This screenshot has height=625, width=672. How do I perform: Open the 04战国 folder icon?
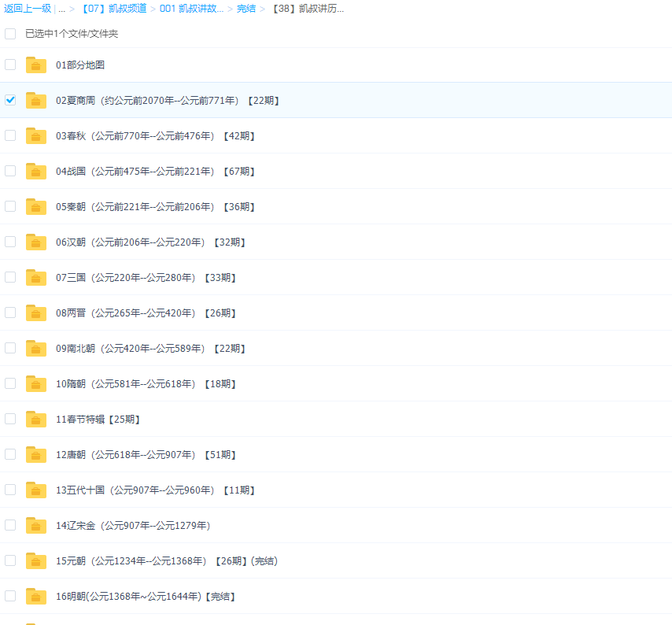(36, 172)
